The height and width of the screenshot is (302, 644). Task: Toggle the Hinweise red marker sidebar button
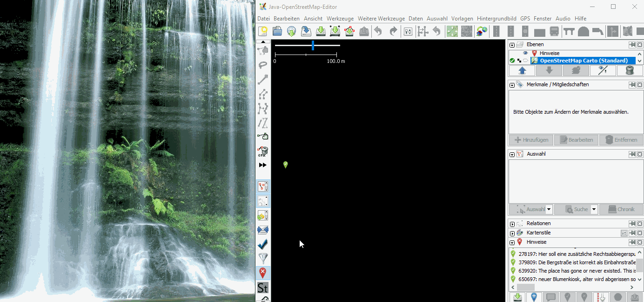tap(263, 273)
